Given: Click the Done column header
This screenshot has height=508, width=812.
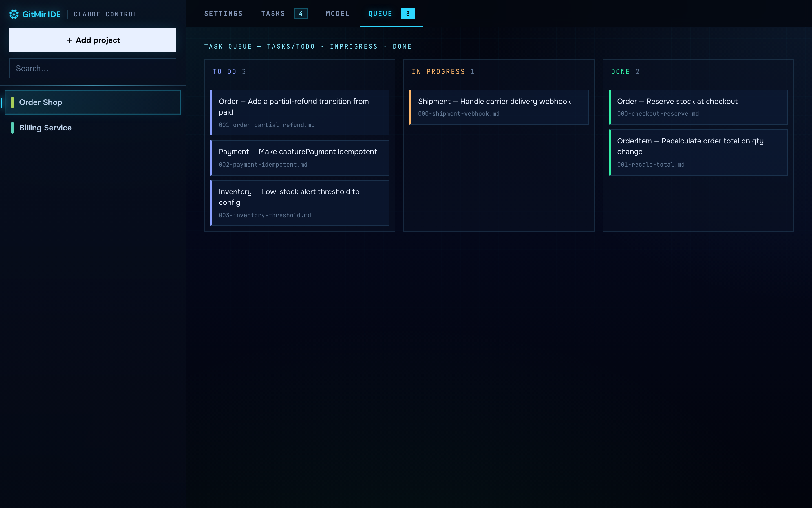Looking at the screenshot, I should pos(698,72).
